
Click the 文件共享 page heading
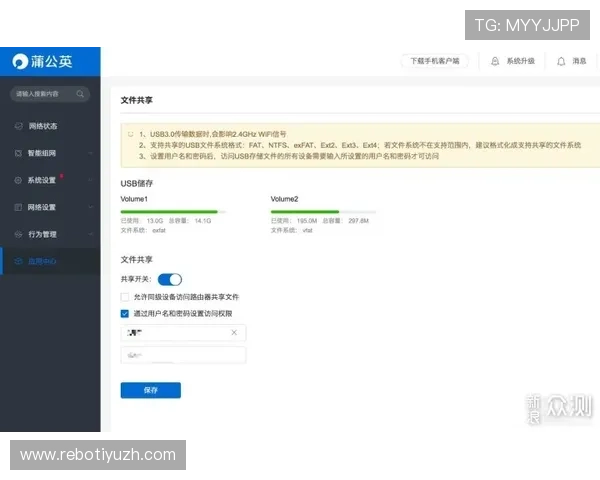137,100
